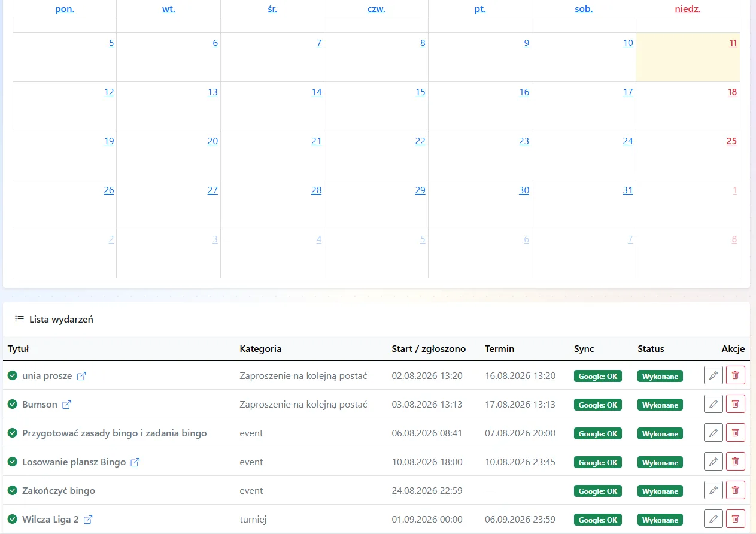756x534 pixels.
Task: Open external link icon beside 'Losowanie plansz Bingo'
Action: (x=135, y=462)
